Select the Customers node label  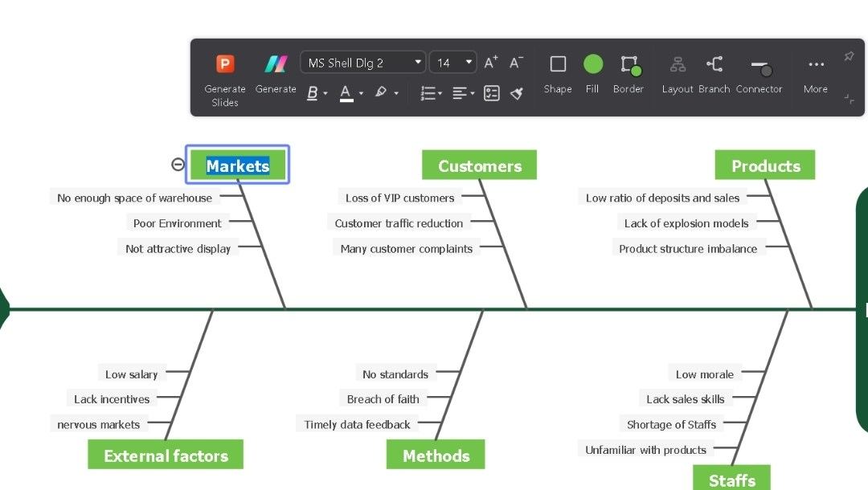(x=479, y=164)
